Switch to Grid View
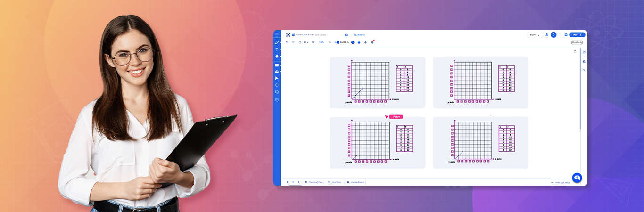 (x=334, y=182)
